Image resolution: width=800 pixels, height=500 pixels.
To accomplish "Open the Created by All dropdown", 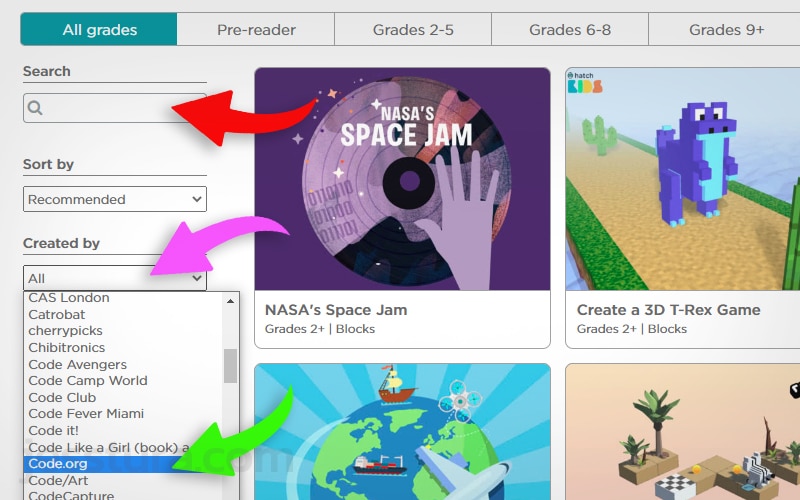I will pyautogui.click(x=115, y=278).
